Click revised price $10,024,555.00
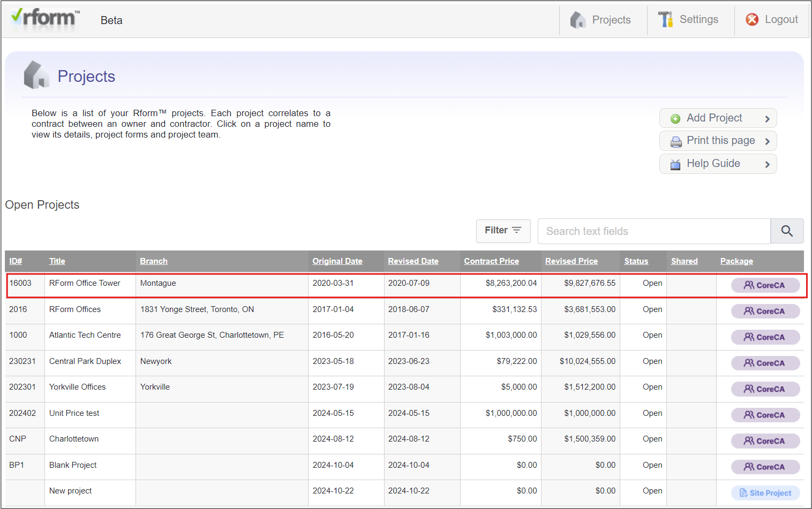This screenshot has width=812, height=509. [588, 361]
